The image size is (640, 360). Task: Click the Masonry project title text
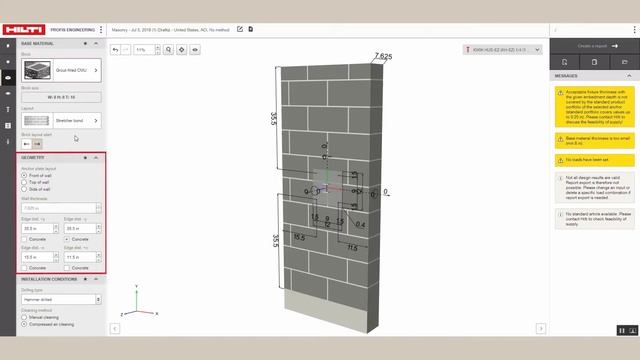click(x=171, y=30)
